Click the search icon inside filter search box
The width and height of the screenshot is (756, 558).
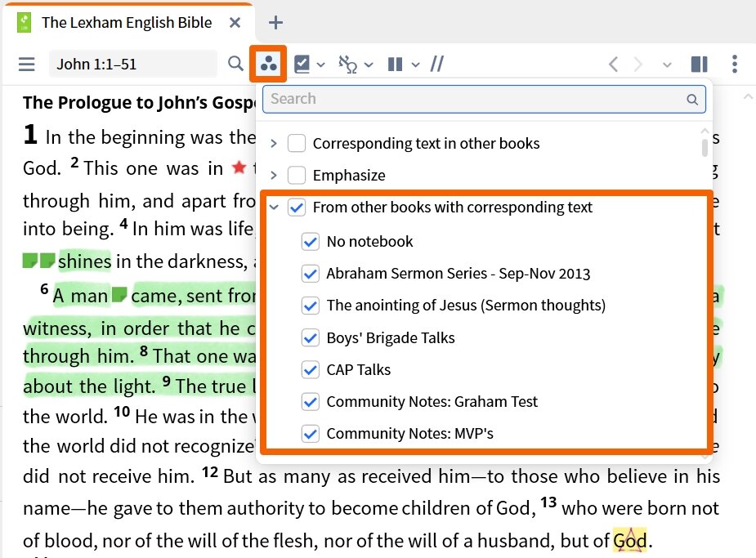[692, 100]
